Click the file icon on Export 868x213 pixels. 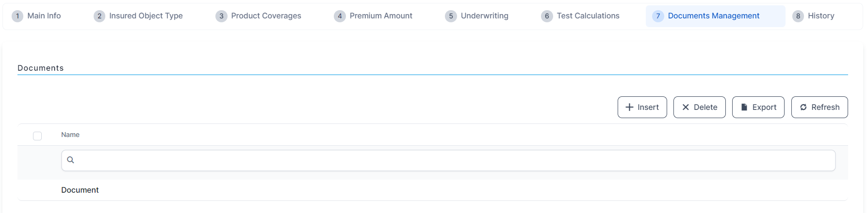[744, 107]
